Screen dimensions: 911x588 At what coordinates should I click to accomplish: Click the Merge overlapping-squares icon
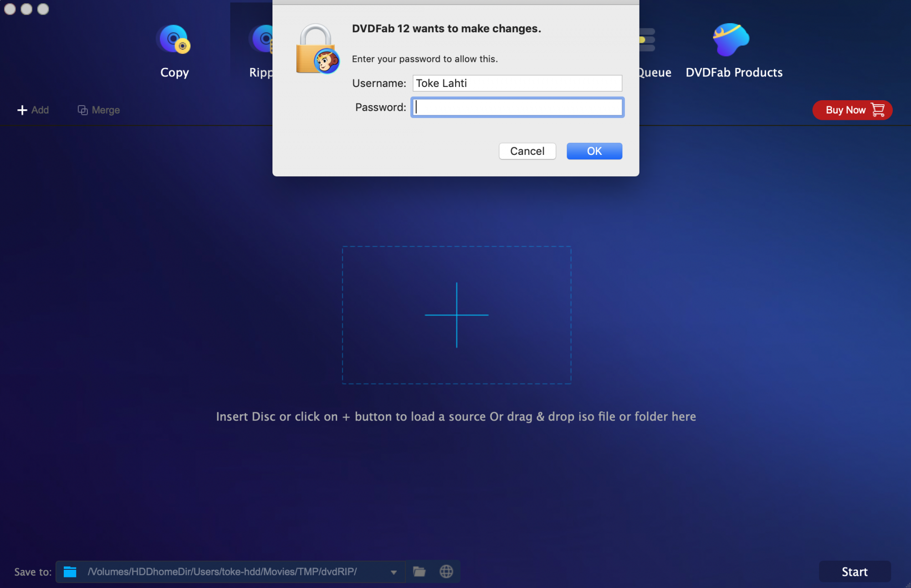[x=82, y=110]
